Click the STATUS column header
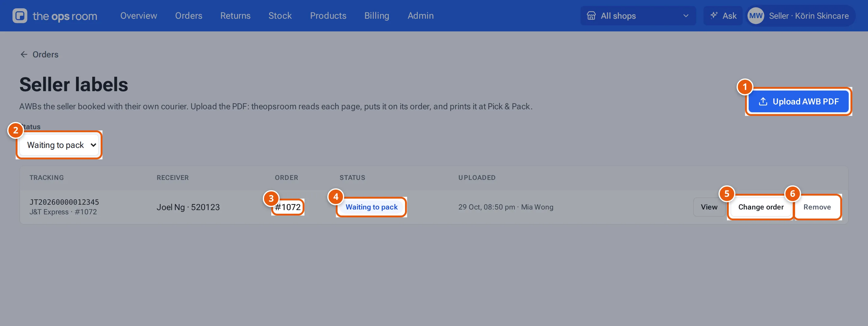The image size is (868, 326). point(352,177)
